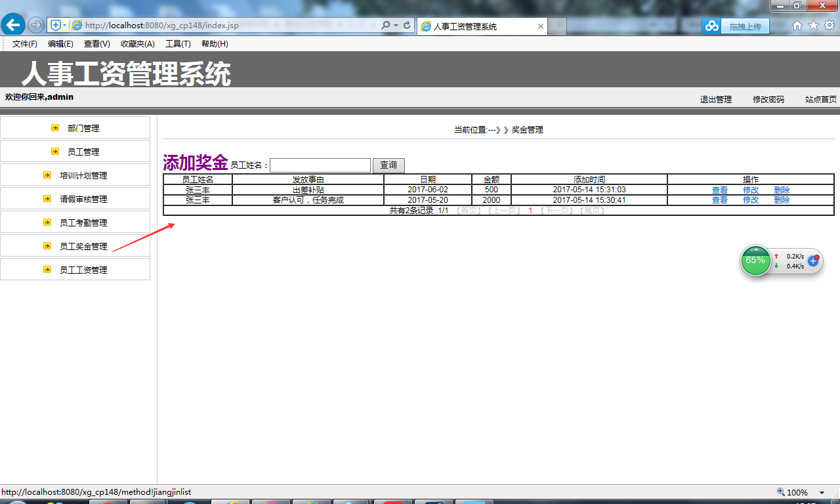
Task: Click the browser back arrow button
Action: point(13,25)
